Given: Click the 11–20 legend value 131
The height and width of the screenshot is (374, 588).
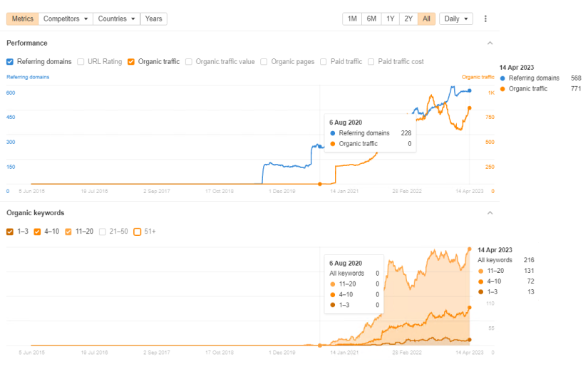Looking at the screenshot, I should click(529, 271).
